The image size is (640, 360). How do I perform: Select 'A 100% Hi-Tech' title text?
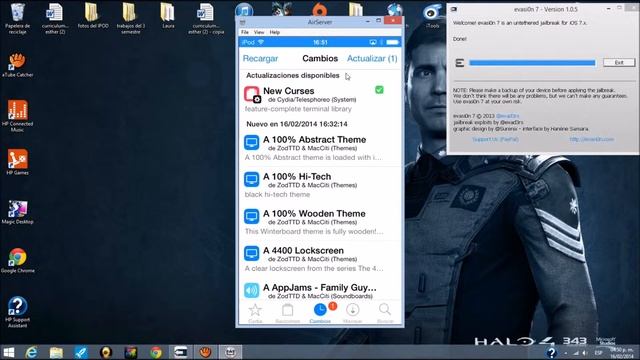point(297,177)
